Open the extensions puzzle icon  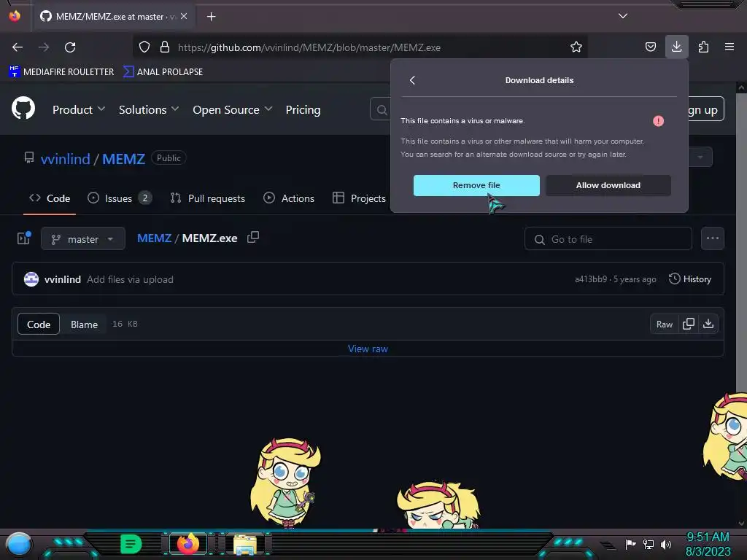click(x=703, y=47)
